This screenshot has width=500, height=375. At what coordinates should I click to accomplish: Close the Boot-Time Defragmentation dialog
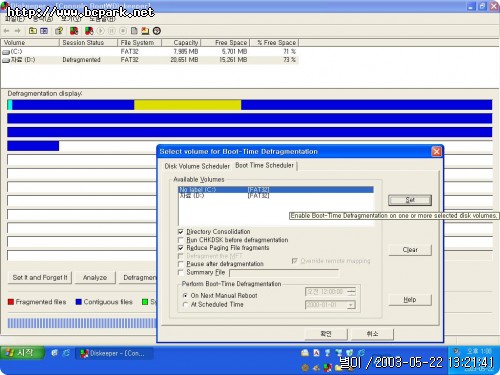click(436, 152)
